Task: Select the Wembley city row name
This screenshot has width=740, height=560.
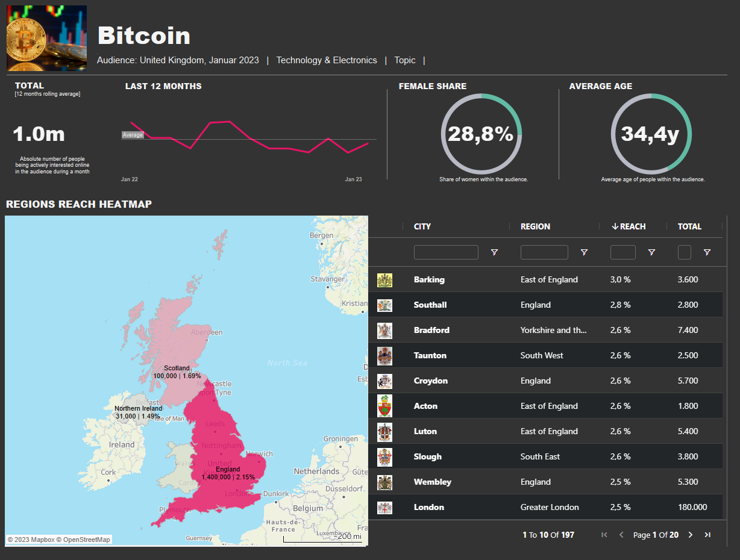Action: pyautogui.click(x=433, y=482)
